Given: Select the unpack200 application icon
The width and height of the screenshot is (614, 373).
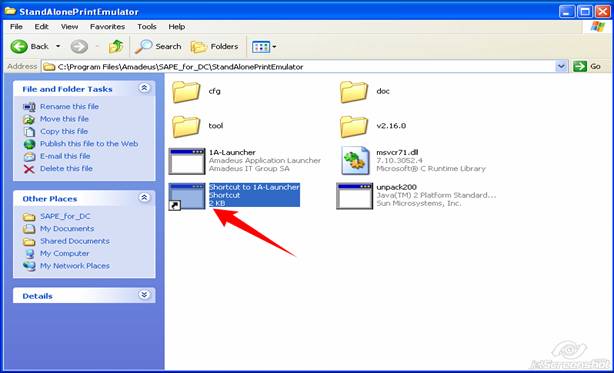Looking at the screenshot, I should coord(354,196).
